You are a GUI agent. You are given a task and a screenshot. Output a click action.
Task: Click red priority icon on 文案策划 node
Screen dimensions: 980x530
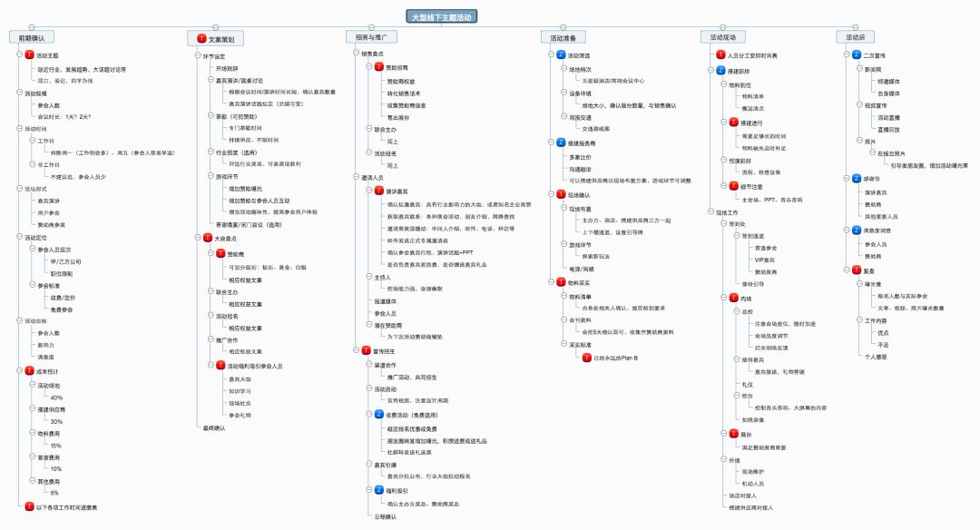(201, 39)
